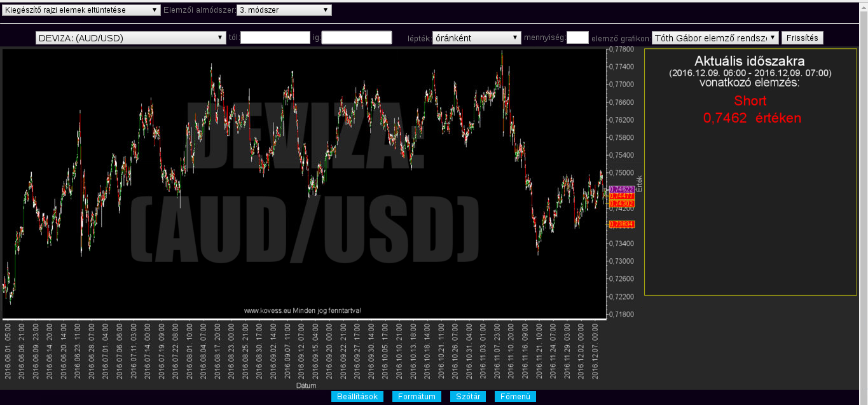Open the 'Tóth Gábor elemző rendszer' dropdown
The height and width of the screenshot is (405, 868).
(715, 38)
